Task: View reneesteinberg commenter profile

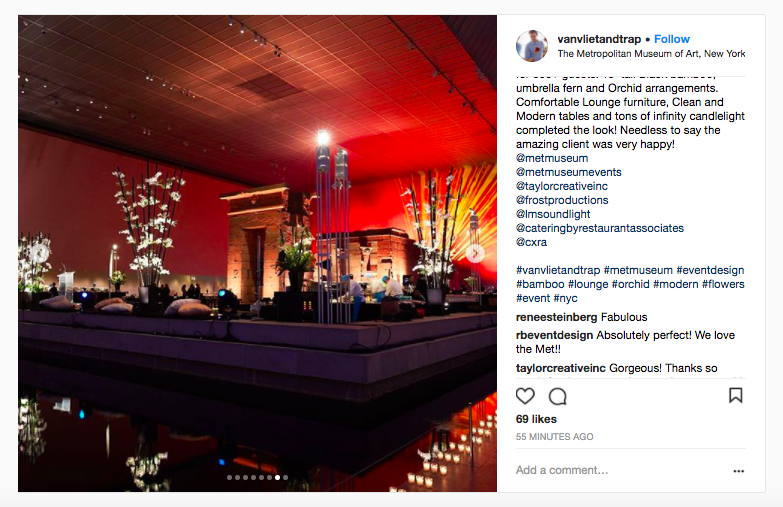Action: [556, 317]
